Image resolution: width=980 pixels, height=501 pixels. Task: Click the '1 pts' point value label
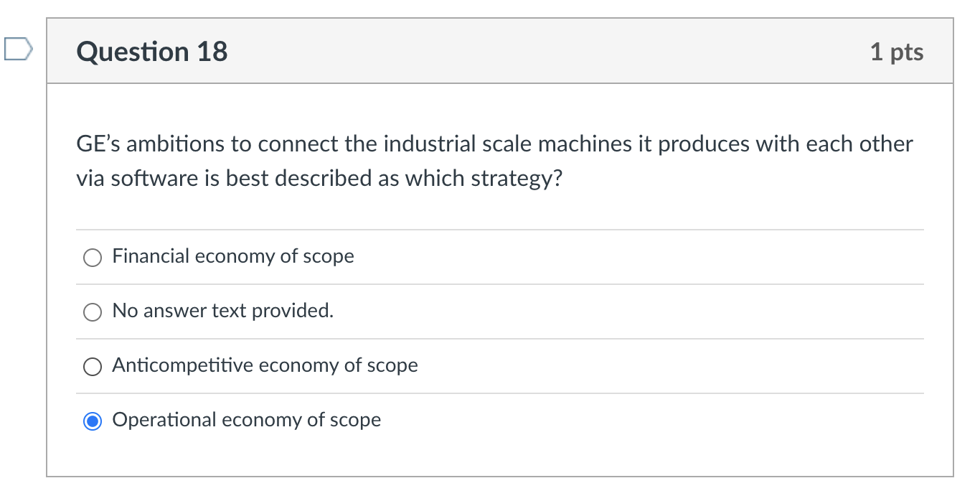[x=897, y=52]
